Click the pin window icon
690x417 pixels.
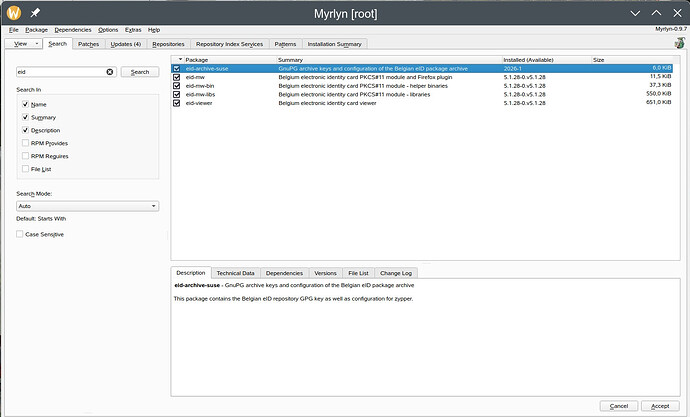click(36, 13)
